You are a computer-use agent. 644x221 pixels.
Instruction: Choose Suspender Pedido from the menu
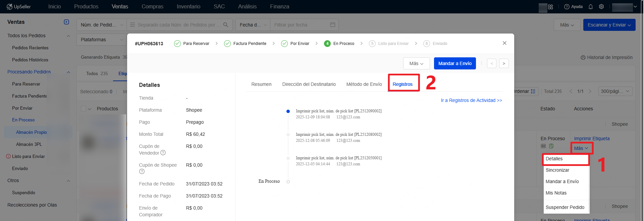click(565, 207)
